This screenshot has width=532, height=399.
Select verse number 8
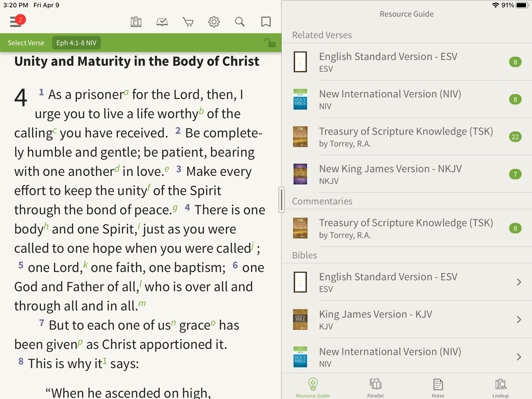point(21,361)
